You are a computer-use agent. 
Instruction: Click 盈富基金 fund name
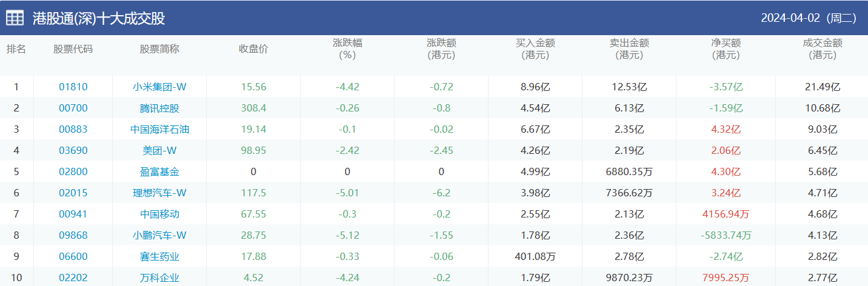159,171
